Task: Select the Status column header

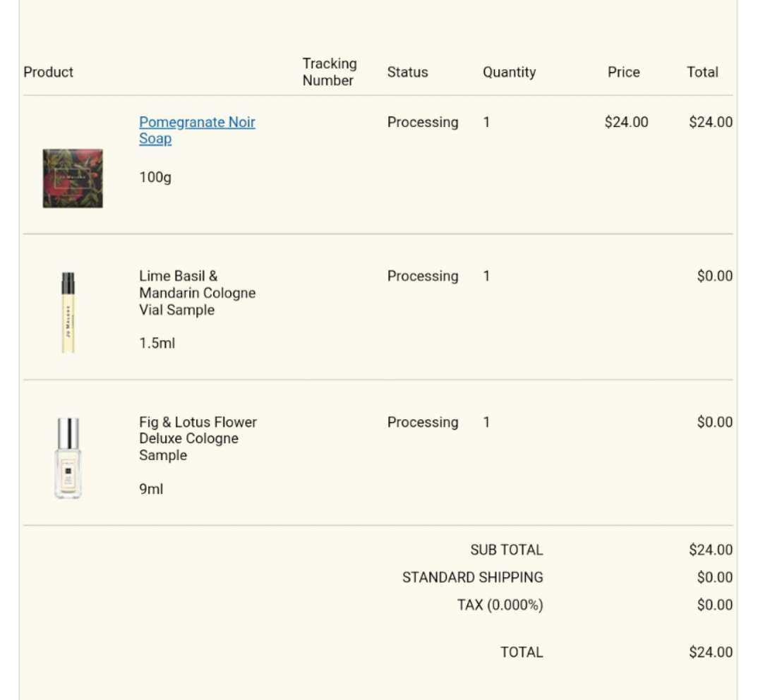Action: 407,72
